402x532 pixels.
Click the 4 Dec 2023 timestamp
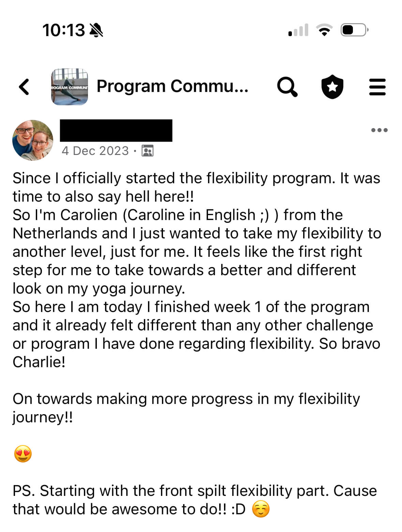coord(95,151)
